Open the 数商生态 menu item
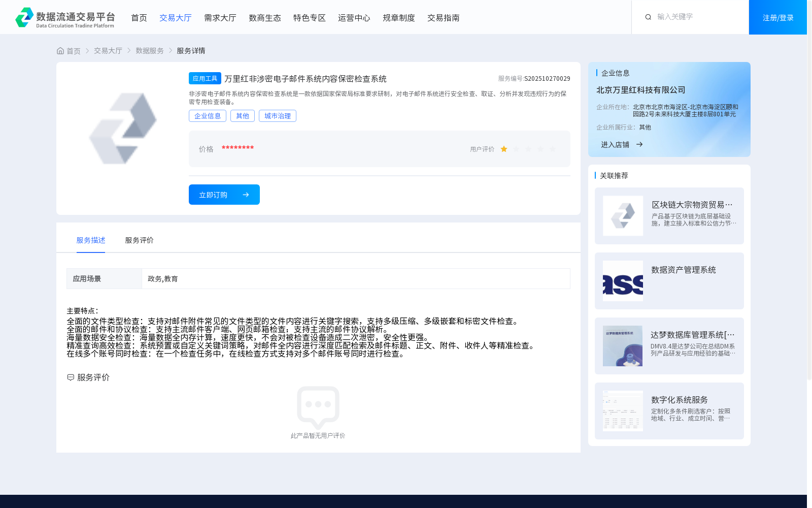Viewport: 812px width, 508px height. (265, 18)
